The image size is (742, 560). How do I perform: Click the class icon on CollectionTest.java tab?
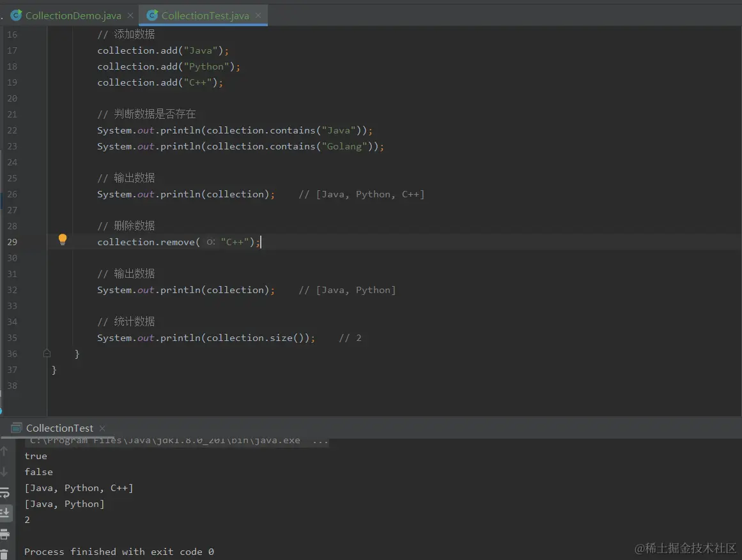tap(152, 15)
